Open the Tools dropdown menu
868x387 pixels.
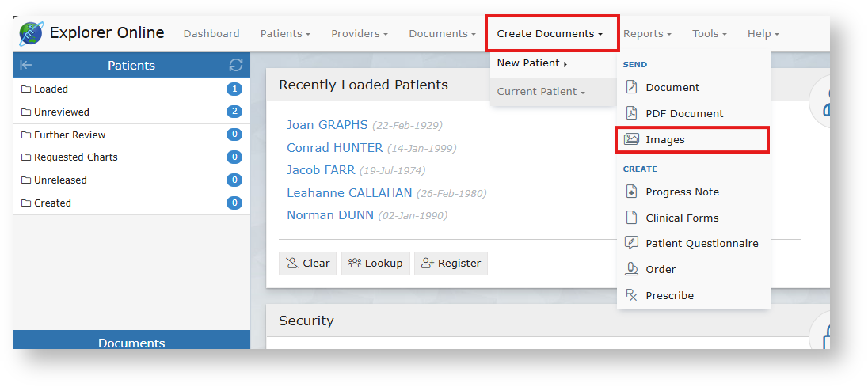[709, 34]
